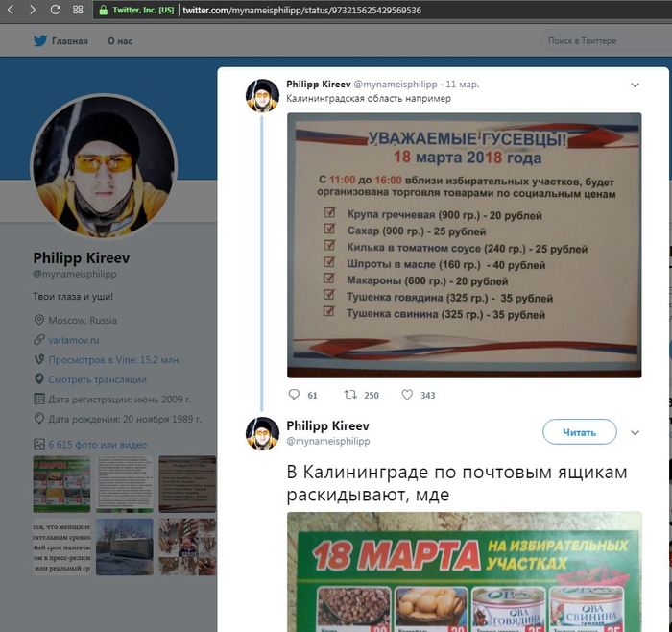Click the browser forward arrow

tap(32, 10)
